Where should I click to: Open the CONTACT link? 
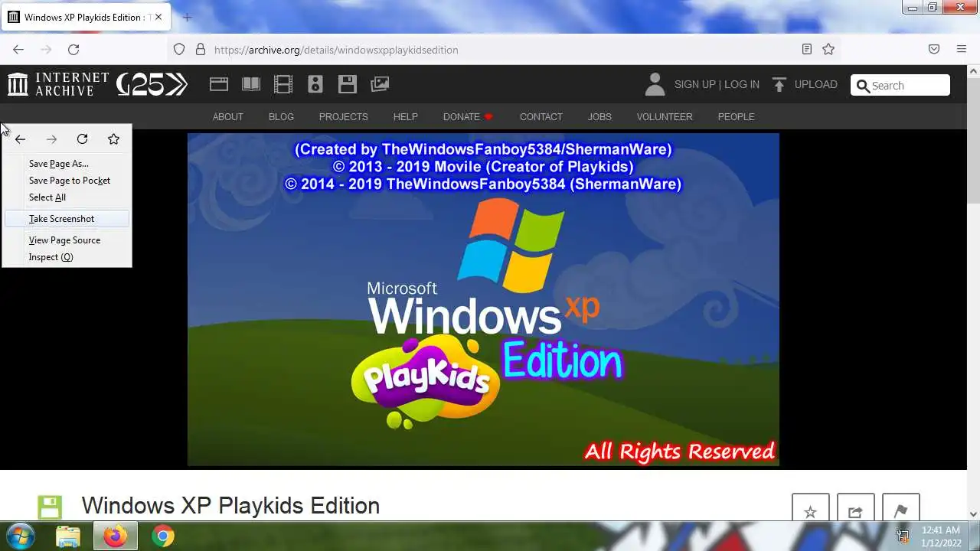[x=541, y=117]
